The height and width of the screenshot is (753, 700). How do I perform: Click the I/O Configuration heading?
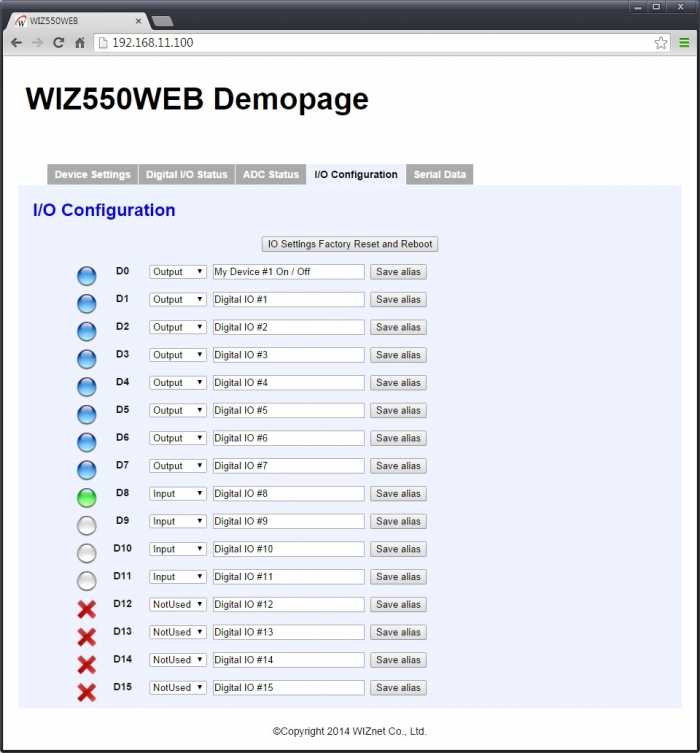click(104, 210)
